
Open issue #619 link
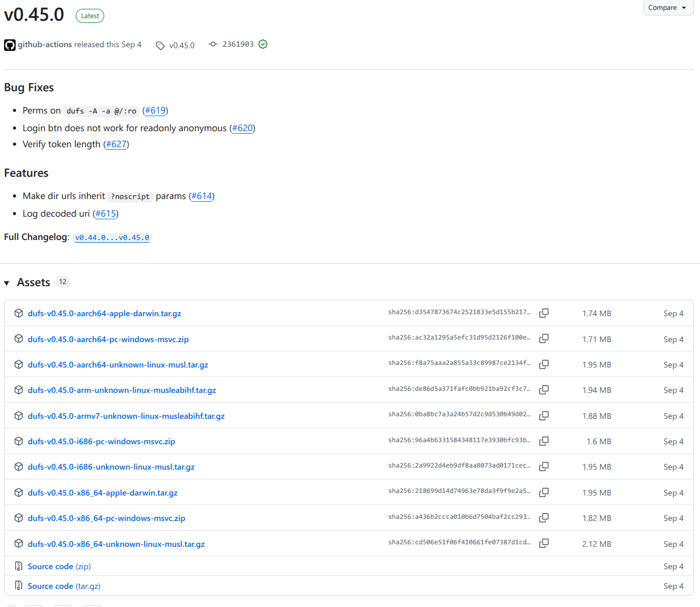[x=155, y=110]
